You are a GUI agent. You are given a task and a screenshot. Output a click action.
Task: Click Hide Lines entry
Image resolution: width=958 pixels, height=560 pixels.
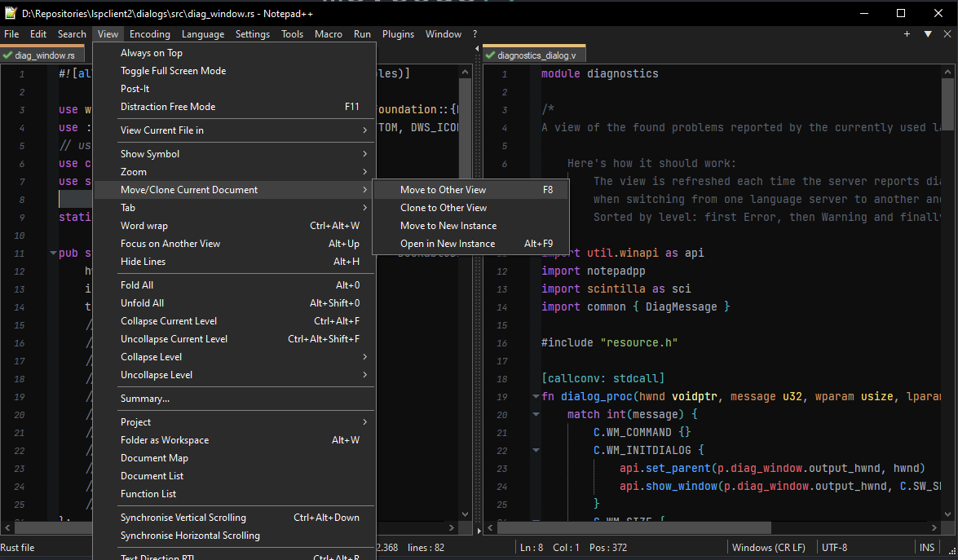tap(235, 261)
